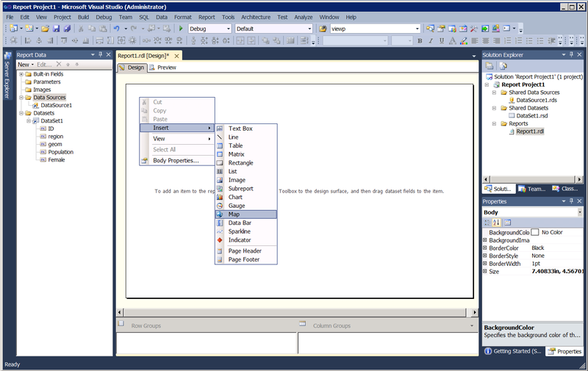Open the Properties Window toolbar icon
The image size is (588, 371).
pos(441,29)
